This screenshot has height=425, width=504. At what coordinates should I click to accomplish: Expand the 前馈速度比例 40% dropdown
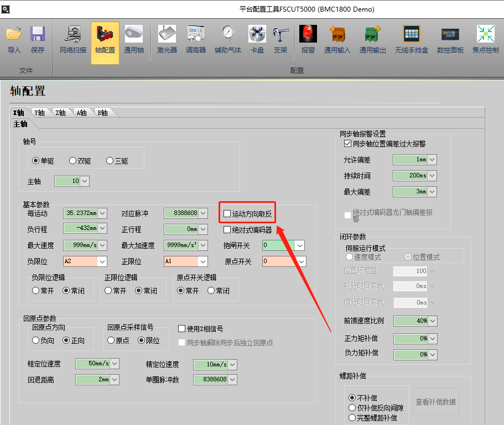[x=432, y=321]
